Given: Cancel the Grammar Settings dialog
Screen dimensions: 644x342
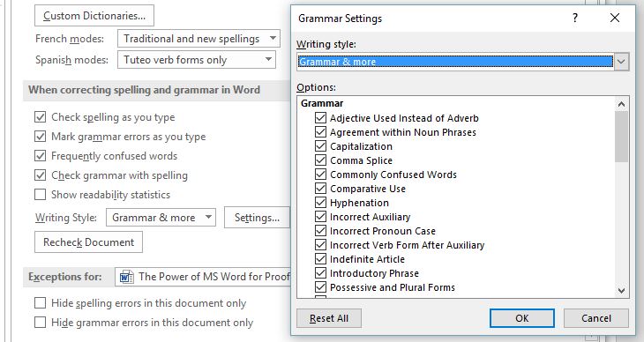Looking at the screenshot, I should 596,318.
